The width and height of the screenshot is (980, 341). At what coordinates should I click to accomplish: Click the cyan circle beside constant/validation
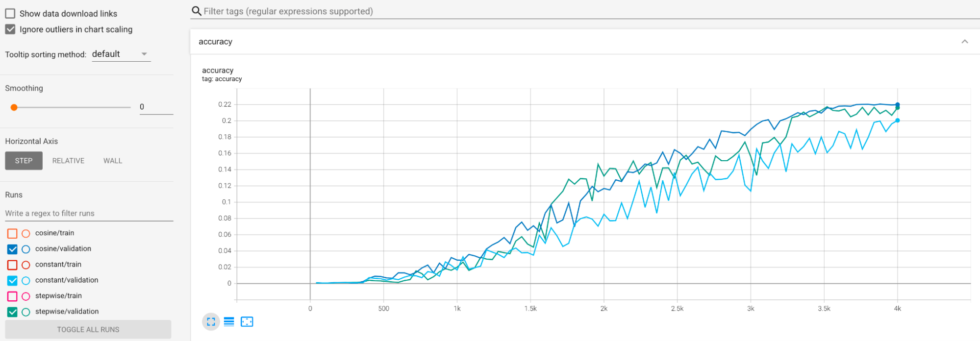(x=25, y=280)
